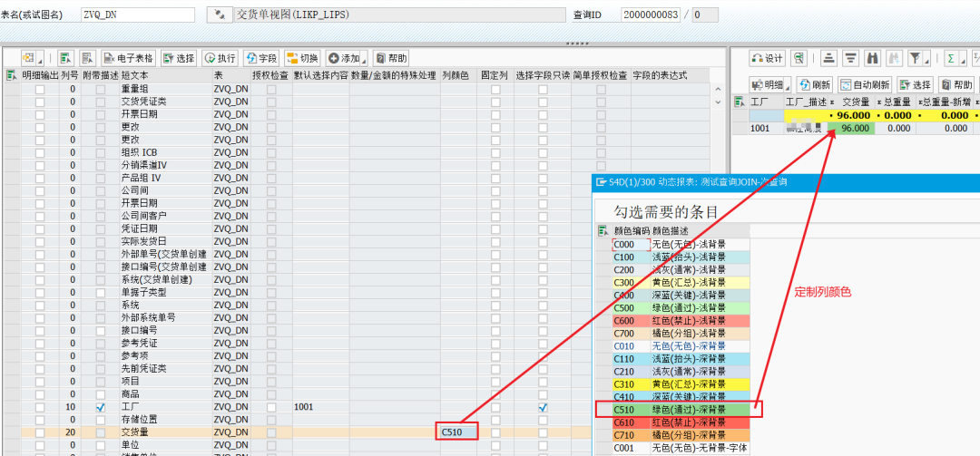
Task: Select C610 红色(禁止)-深背景 color row
Action: click(x=681, y=422)
